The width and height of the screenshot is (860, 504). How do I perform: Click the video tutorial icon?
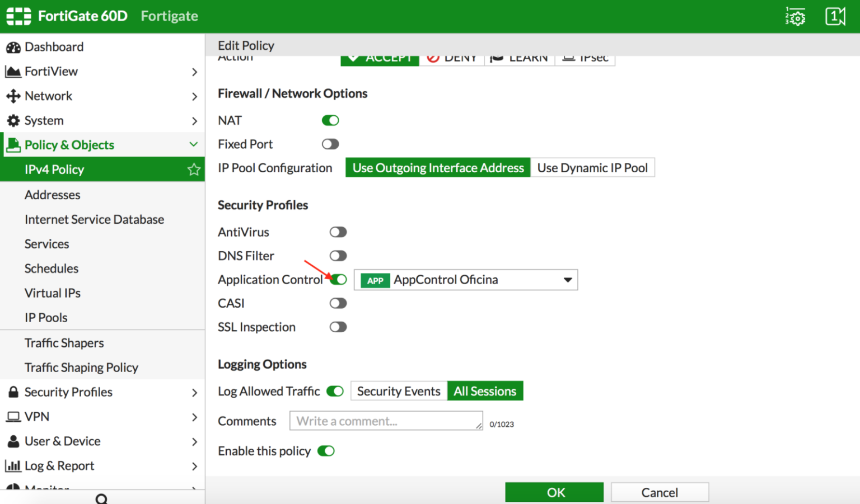pyautogui.click(x=835, y=17)
